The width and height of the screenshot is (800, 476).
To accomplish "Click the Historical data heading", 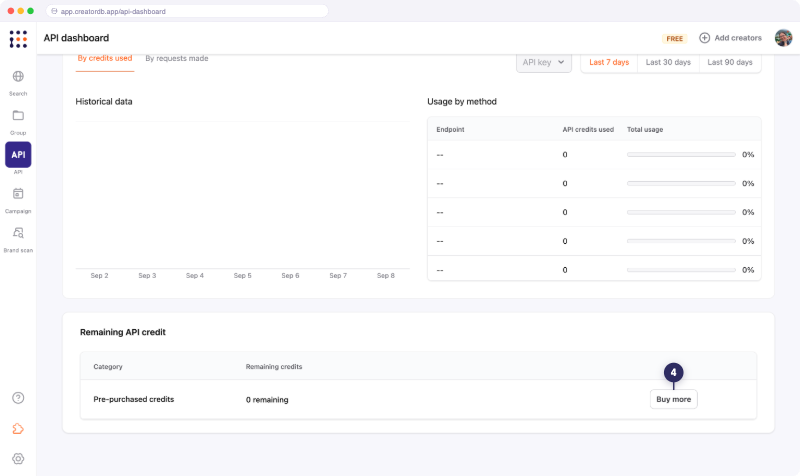I will coord(104,102).
